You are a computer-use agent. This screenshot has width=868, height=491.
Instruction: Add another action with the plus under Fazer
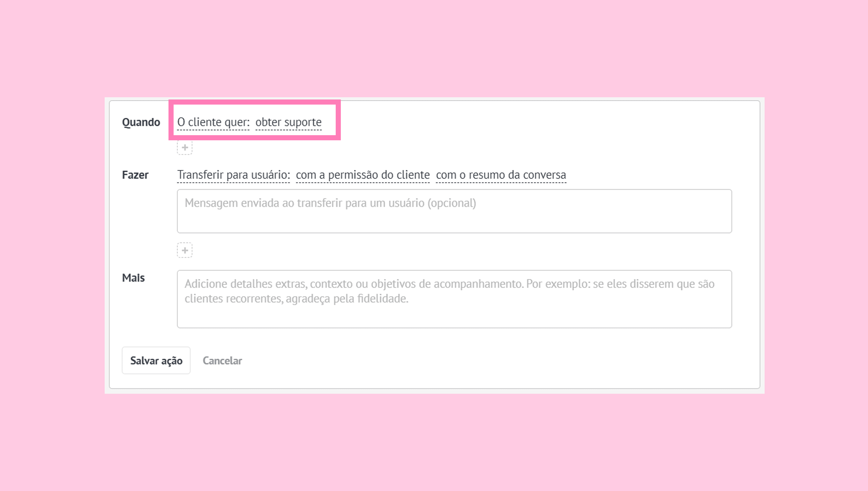tap(184, 250)
